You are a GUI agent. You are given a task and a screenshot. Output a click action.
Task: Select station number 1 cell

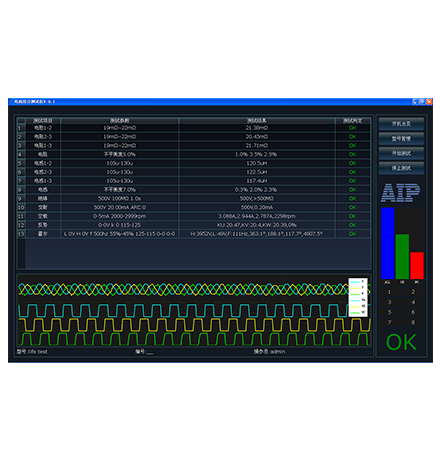[389, 292]
